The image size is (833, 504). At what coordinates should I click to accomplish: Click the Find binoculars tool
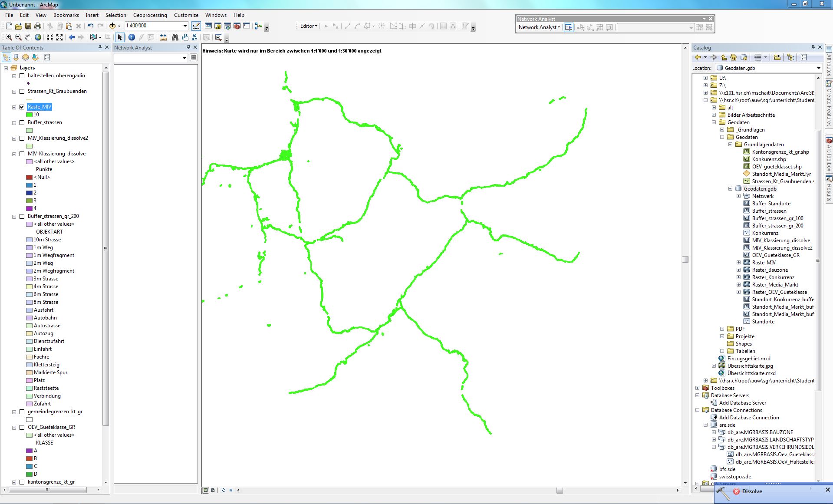tap(175, 37)
